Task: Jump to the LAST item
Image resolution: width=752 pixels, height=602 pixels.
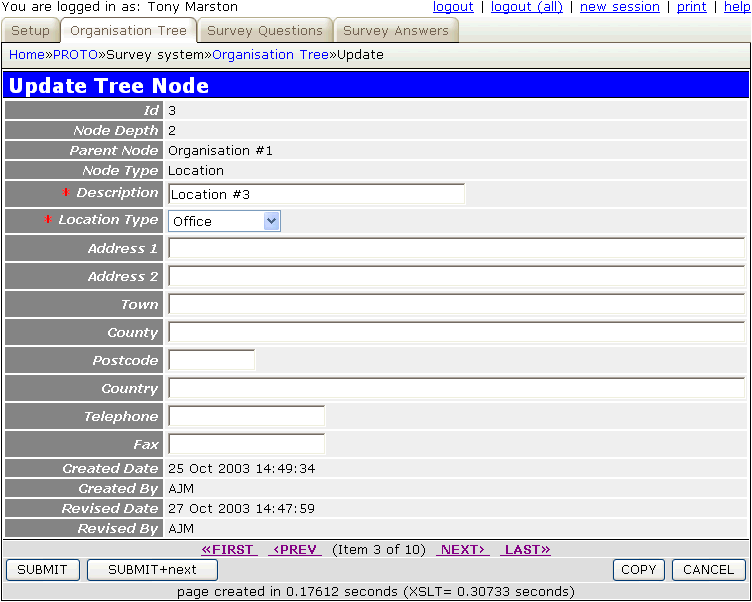Action: [526, 549]
